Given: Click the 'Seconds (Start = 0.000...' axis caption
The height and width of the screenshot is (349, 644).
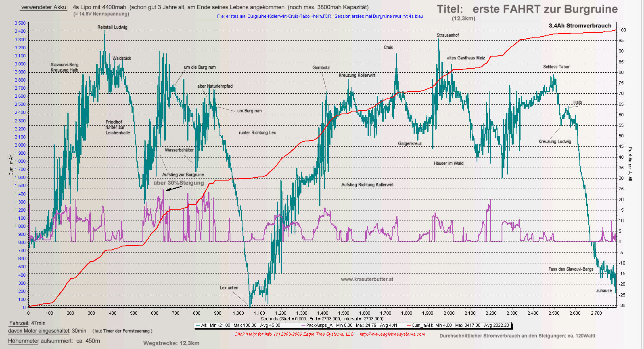Looking at the screenshot, I should coord(322,319).
